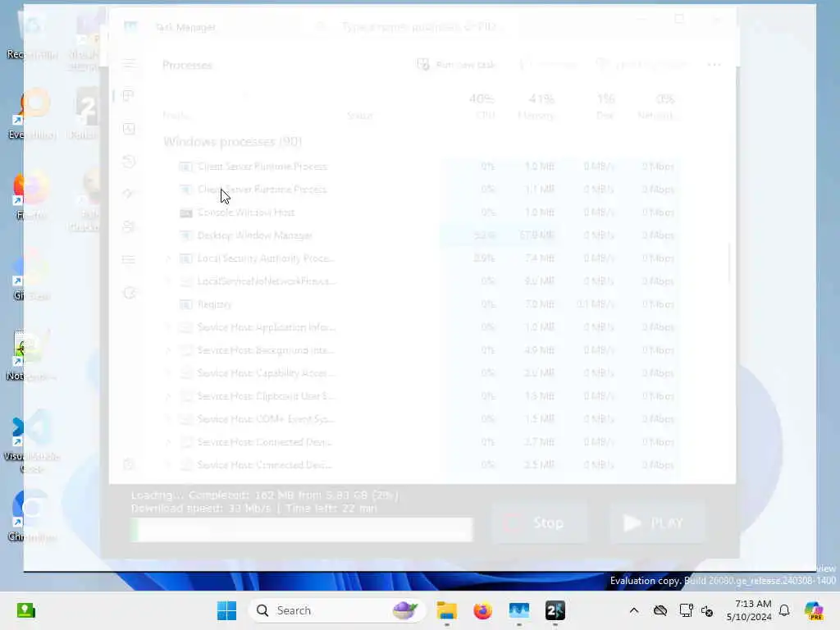Show hidden icons chevron in system tray
Viewport: 840px width, 630px height.
click(634, 610)
